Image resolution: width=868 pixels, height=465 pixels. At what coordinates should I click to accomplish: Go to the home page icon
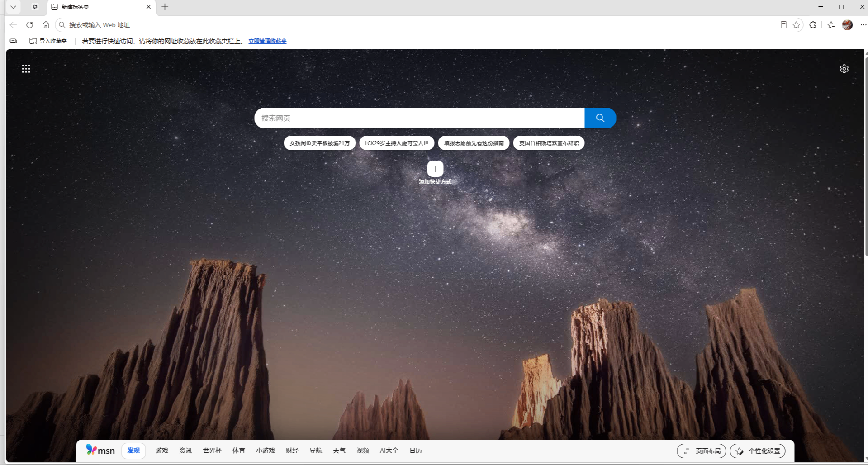point(46,25)
